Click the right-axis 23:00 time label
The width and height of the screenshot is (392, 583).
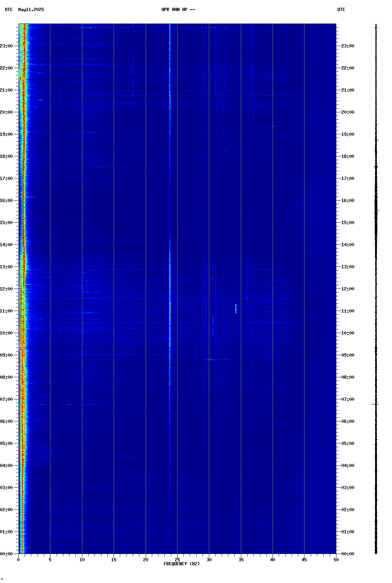[x=348, y=46]
